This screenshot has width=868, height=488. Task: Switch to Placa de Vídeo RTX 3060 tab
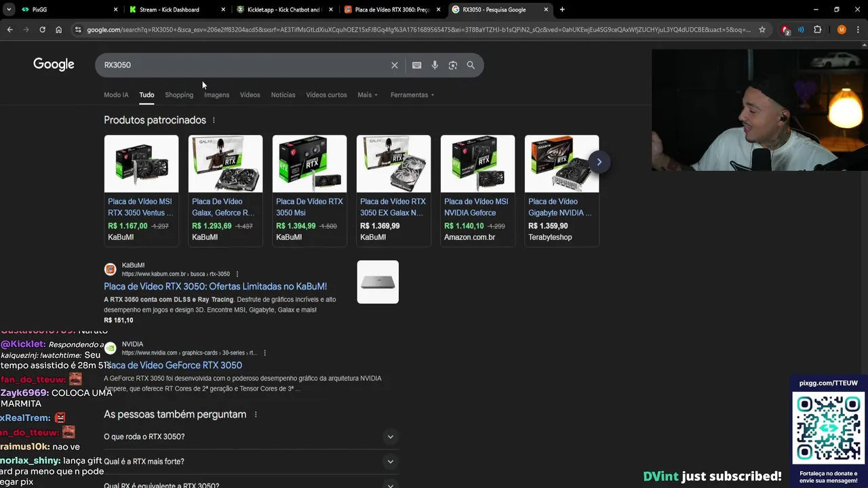click(x=391, y=9)
